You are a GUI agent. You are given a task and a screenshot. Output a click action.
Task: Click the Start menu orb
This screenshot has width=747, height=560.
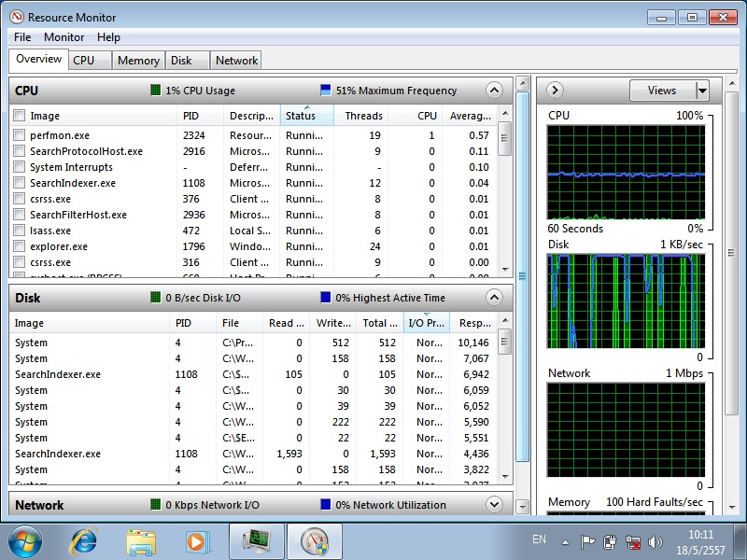tap(25, 540)
